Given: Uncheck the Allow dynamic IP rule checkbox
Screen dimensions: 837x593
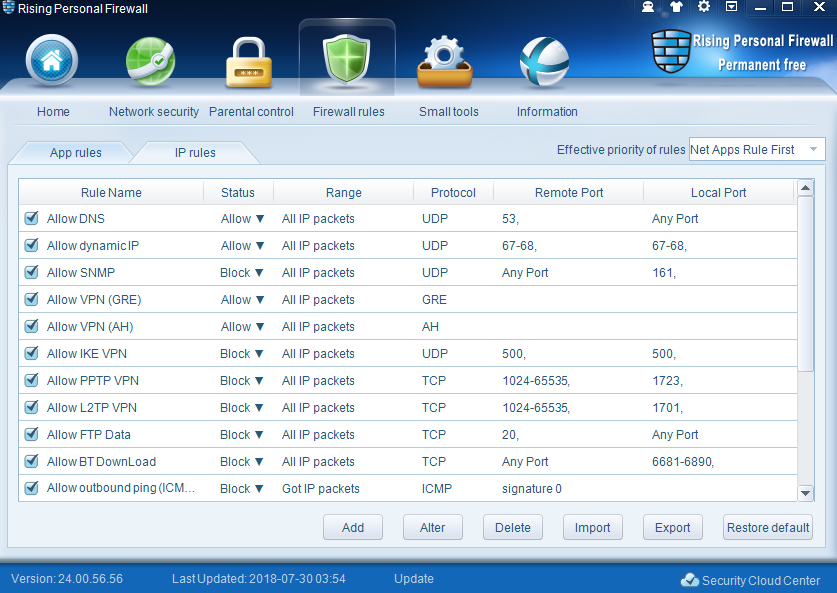Looking at the screenshot, I should [31, 245].
